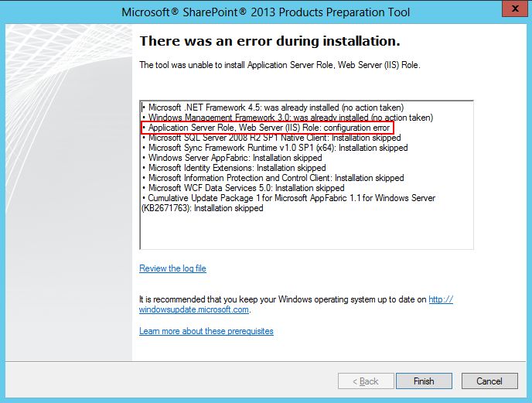Click the window title bar text
The width and height of the screenshot is (532, 403).
(x=266, y=12)
